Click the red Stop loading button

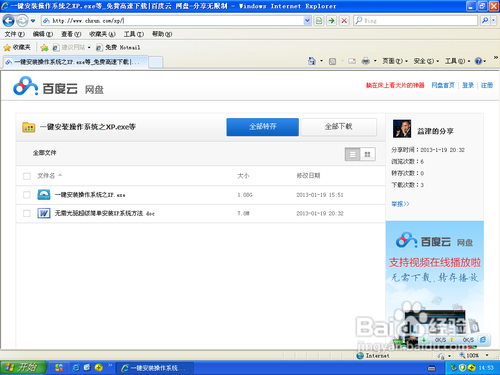tap(344, 21)
